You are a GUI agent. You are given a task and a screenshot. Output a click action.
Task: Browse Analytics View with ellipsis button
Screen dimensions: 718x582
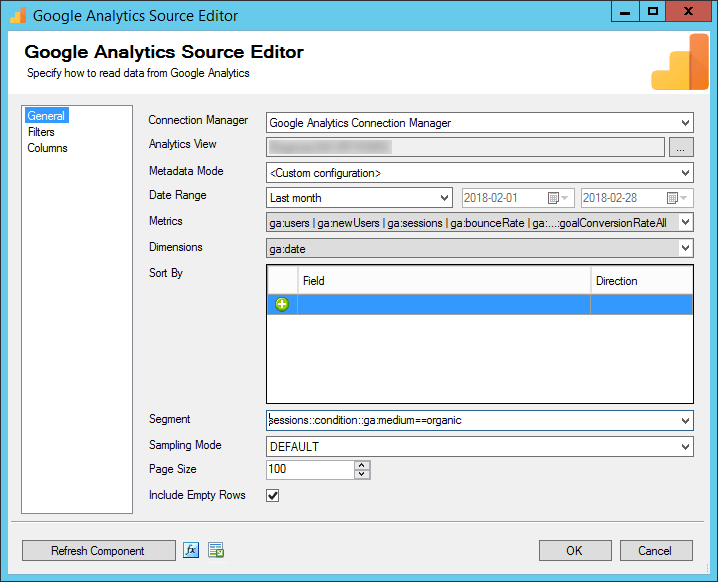tap(681, 147)
